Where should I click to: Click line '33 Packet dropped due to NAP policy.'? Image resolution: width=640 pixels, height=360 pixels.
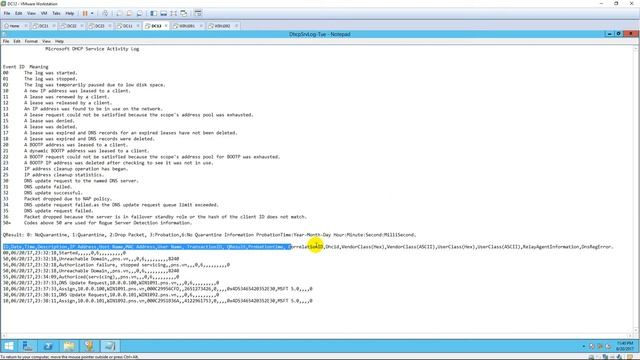tap(57, 199)
